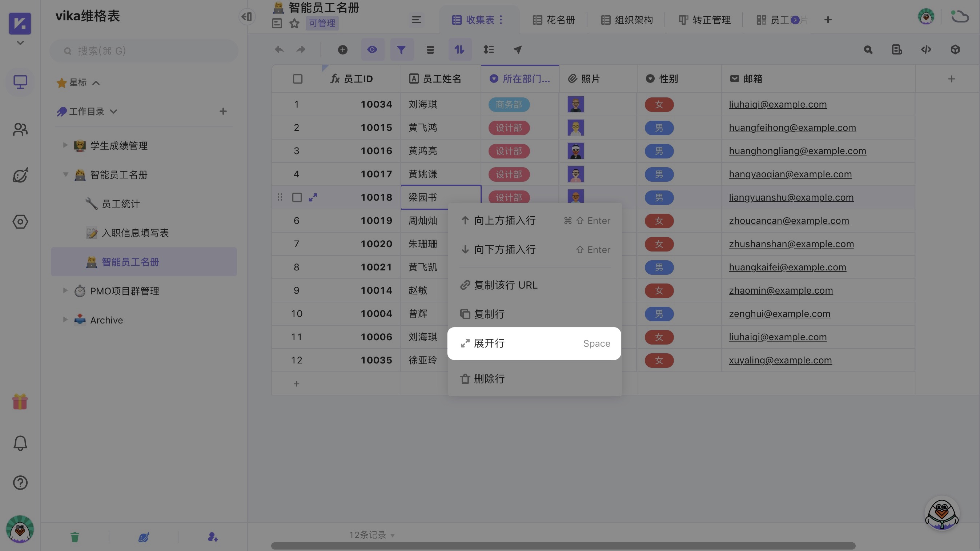Click 曾辉's avatar photo thumbnail

point(575,313)
